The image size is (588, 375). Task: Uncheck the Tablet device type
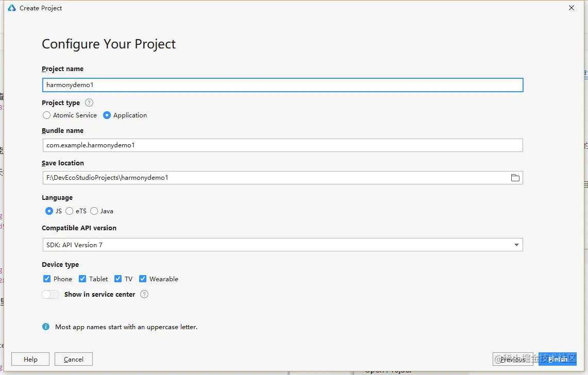[x=82, y=279]
